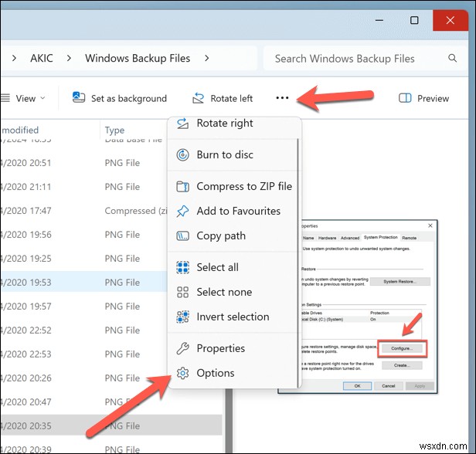Click the Options gear icon
The width and height of the screenshot is (476, 454).
pos(182,373)
